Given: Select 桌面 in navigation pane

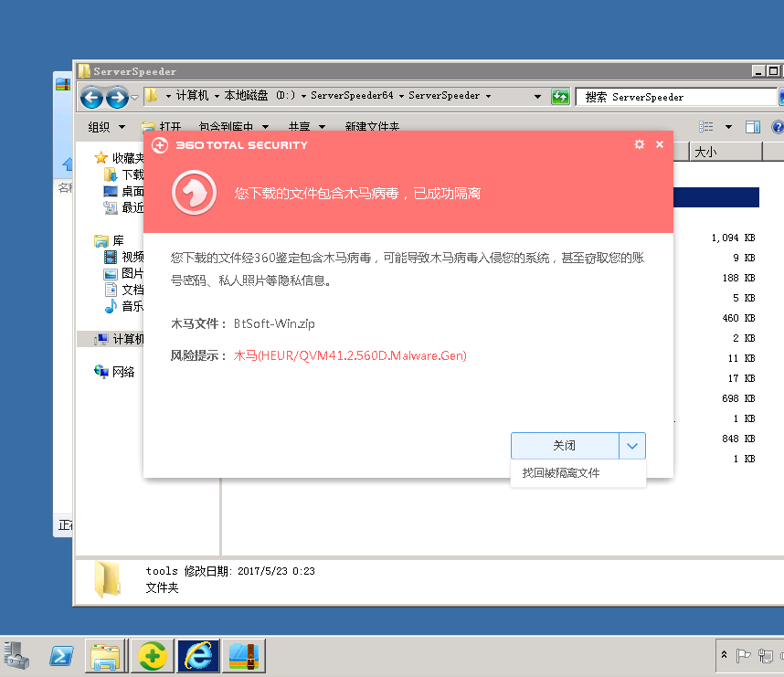Looking at the screenshot, I should (x=124, y=191).
